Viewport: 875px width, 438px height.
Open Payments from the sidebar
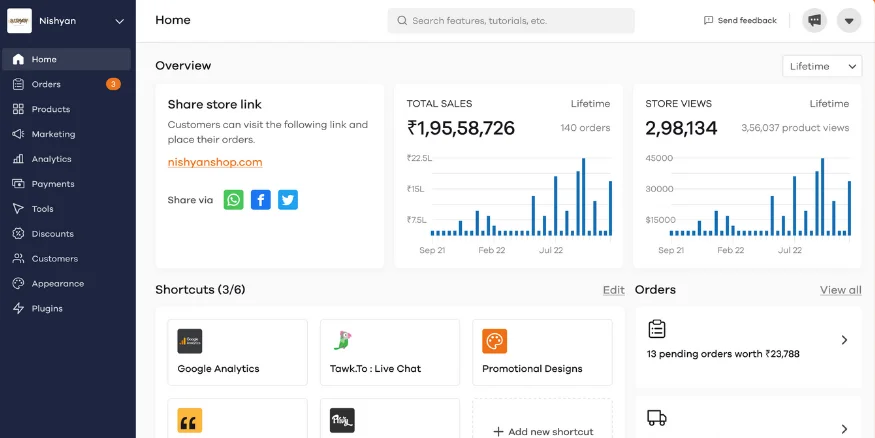[x=66, y=184]
